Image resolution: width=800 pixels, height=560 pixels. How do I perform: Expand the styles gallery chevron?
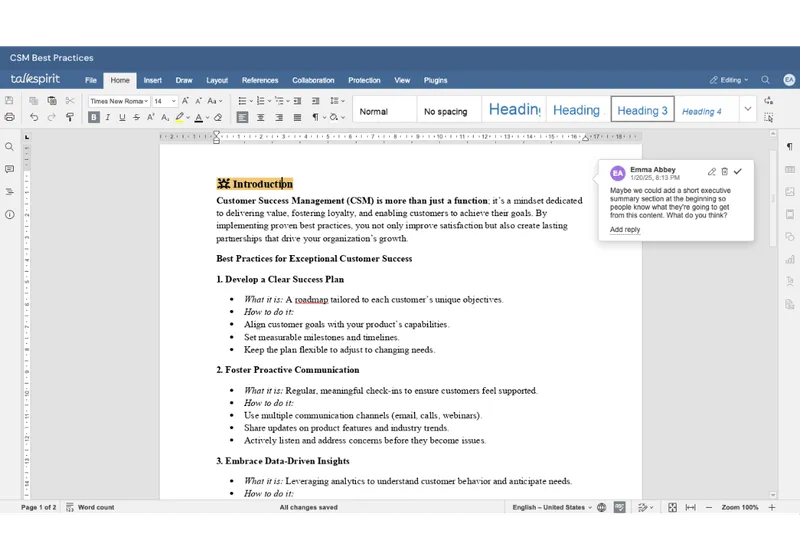click(747, 109)
